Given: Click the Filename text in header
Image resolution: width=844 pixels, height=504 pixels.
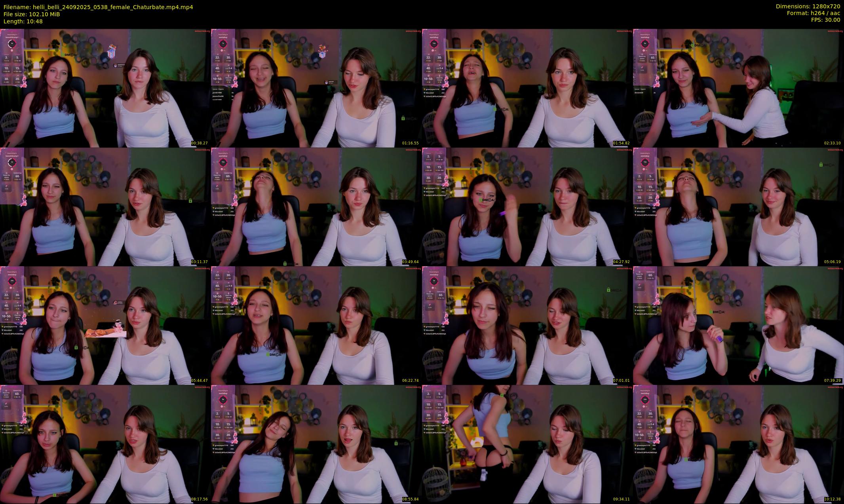Looking at the screenshot, I should (98, 7).
